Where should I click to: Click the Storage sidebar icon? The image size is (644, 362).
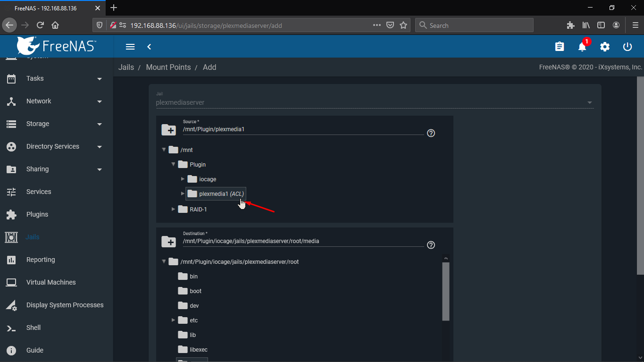11,124
